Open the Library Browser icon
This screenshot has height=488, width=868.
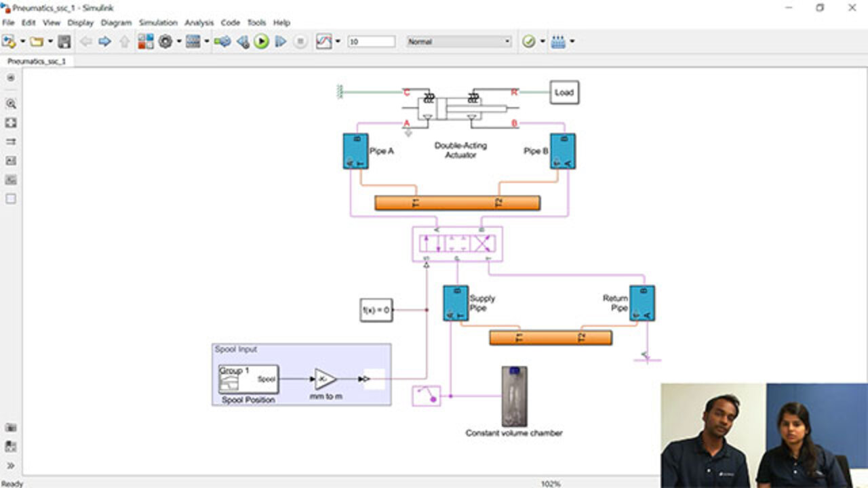point(146,42)
